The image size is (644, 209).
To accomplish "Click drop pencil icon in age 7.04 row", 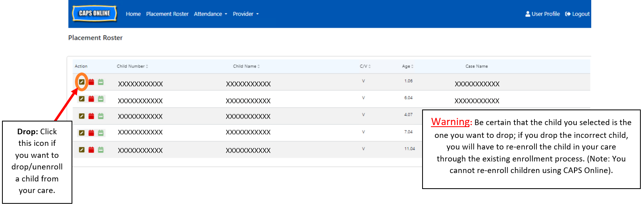I will click(82, 133).
